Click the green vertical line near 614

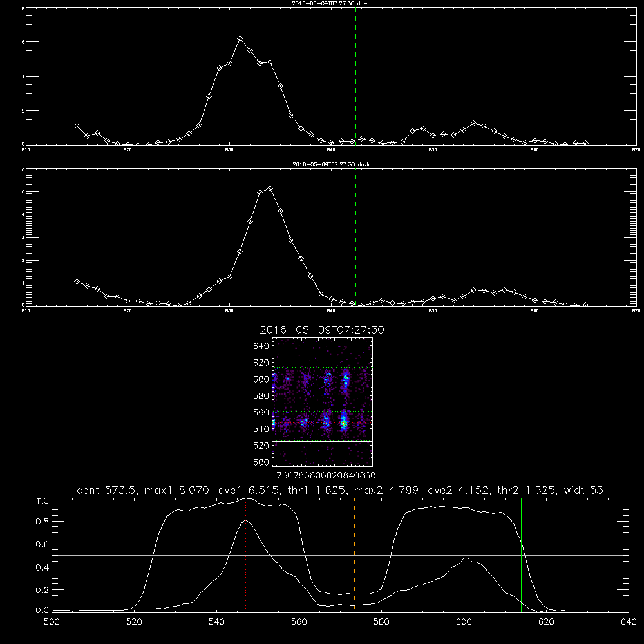521,554
